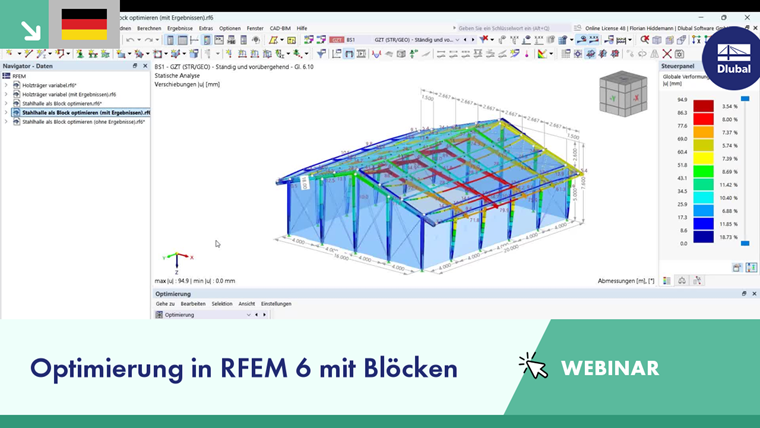Open the Berechnen menu

click(149, 29)
